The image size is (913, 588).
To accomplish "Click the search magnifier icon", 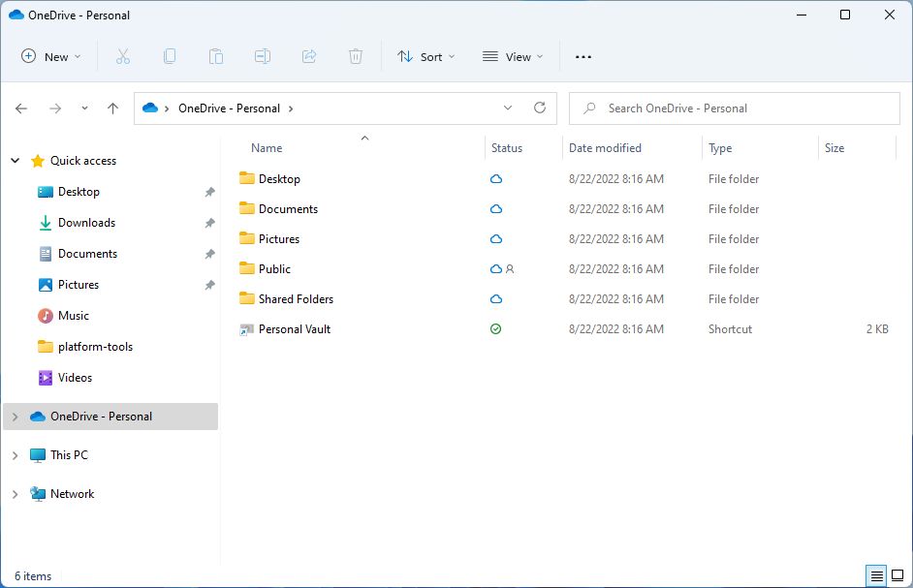I will click(589, 108).
